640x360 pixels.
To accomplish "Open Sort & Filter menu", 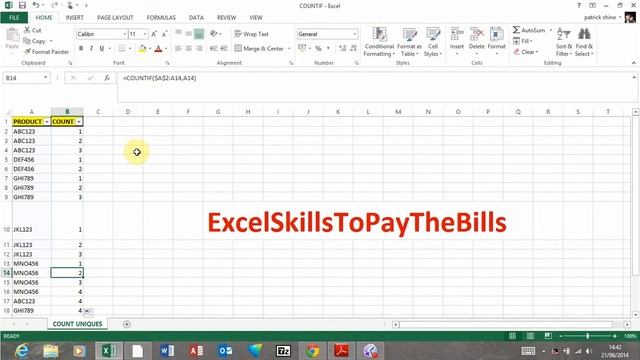I will (x=564, y=42).
